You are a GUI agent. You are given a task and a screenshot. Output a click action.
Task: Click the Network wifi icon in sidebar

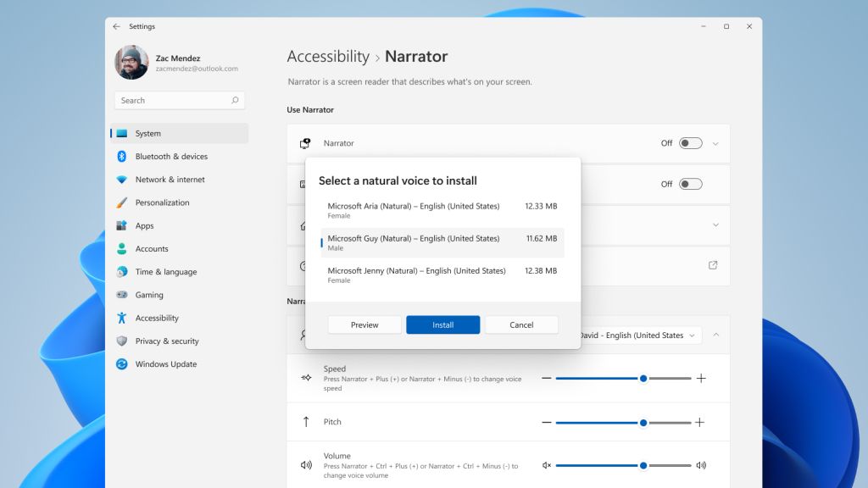point(122,180)
